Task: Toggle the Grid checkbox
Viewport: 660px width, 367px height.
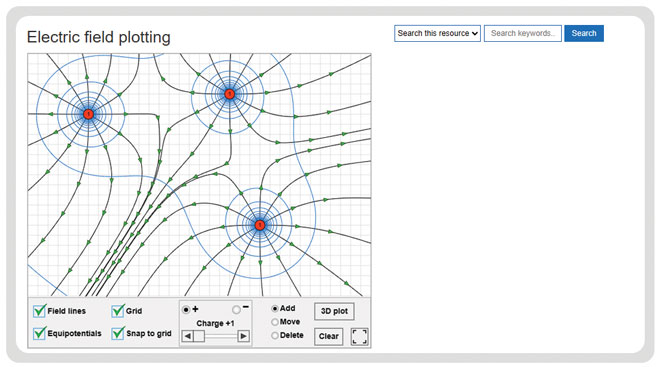Action: click(x=118, y=311)
